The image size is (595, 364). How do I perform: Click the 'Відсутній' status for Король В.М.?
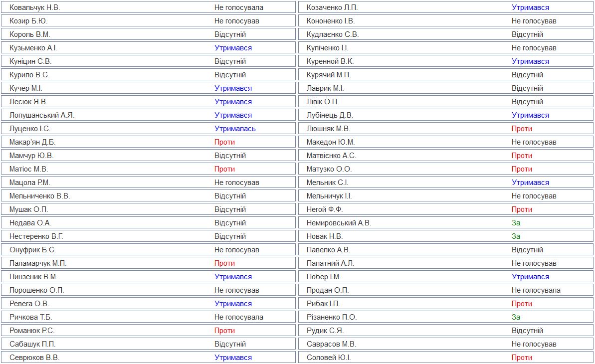click(230, 34)
